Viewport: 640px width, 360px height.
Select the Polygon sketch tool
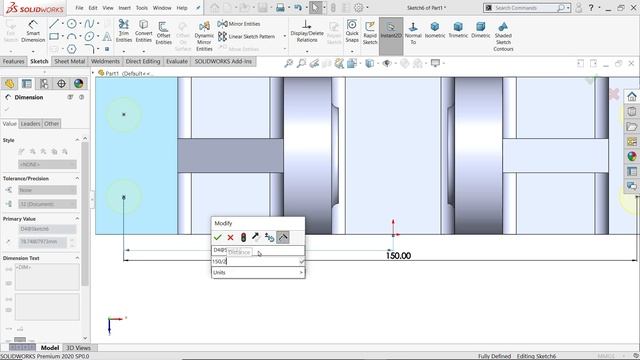pyautogui.click(x=71, y=49)
